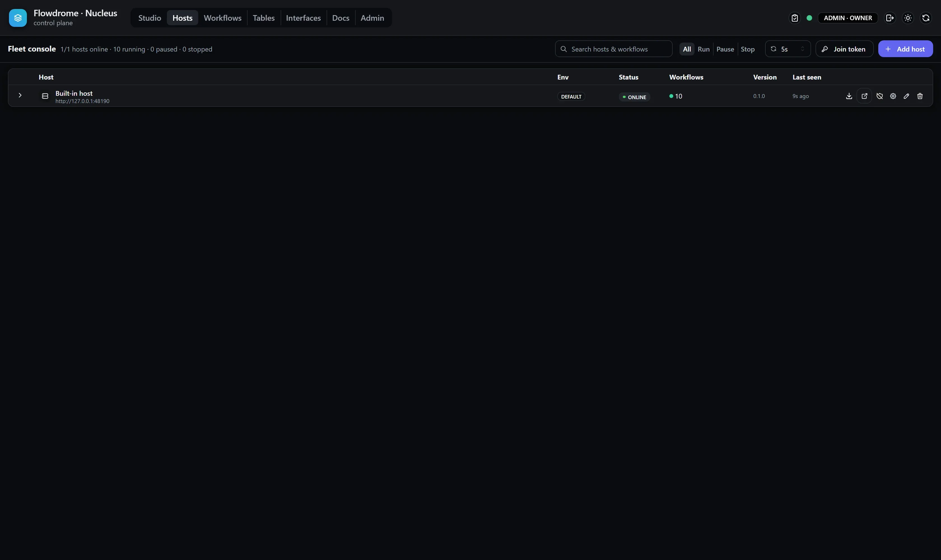941x560 pixels.
Task: Open the Interfaces tab
Action: click(x=303, y=18)
